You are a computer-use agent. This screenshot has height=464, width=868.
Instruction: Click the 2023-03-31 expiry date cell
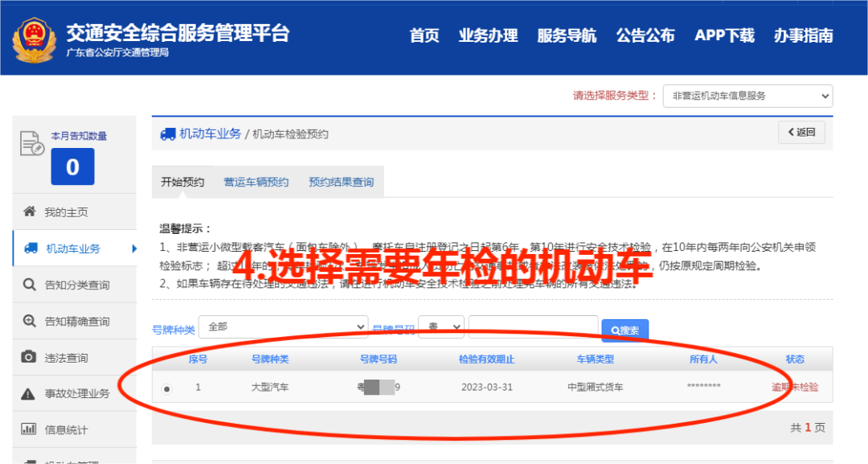[x=487, y=387]
